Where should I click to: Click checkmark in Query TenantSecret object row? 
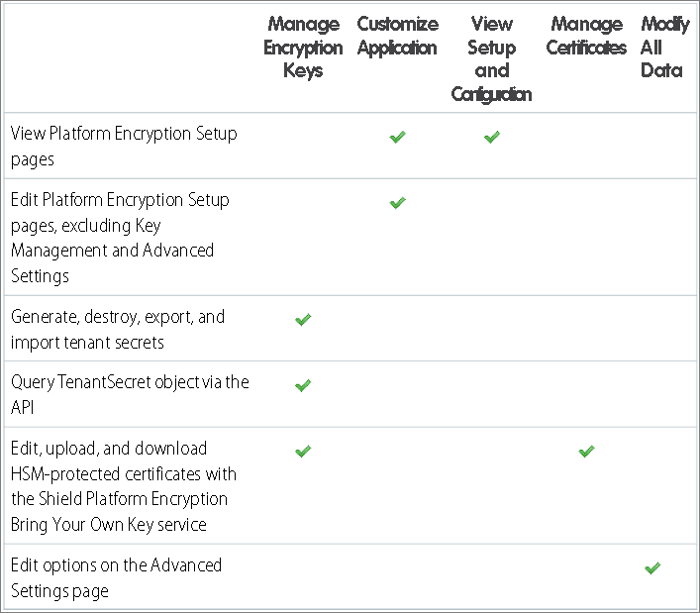(303, 385)
